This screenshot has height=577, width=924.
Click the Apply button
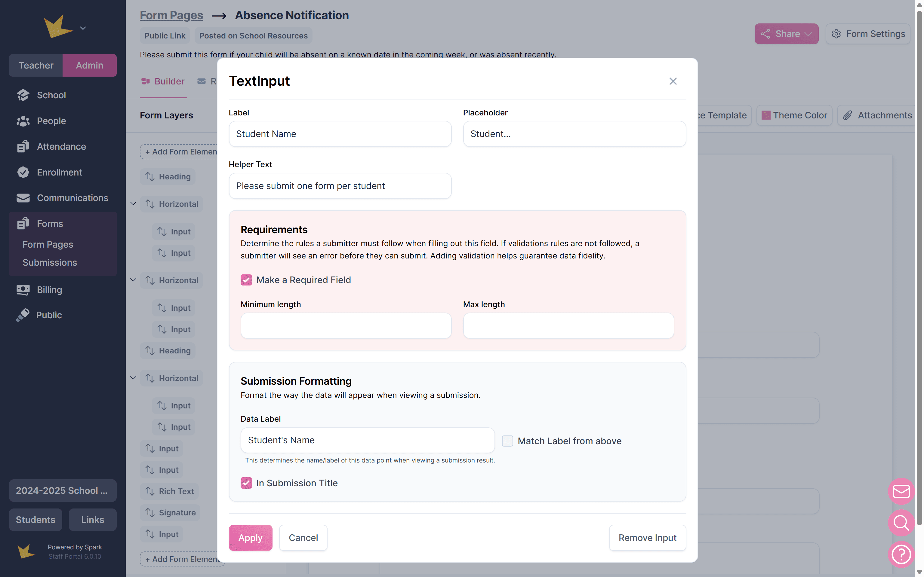click(x=251, y=538)
